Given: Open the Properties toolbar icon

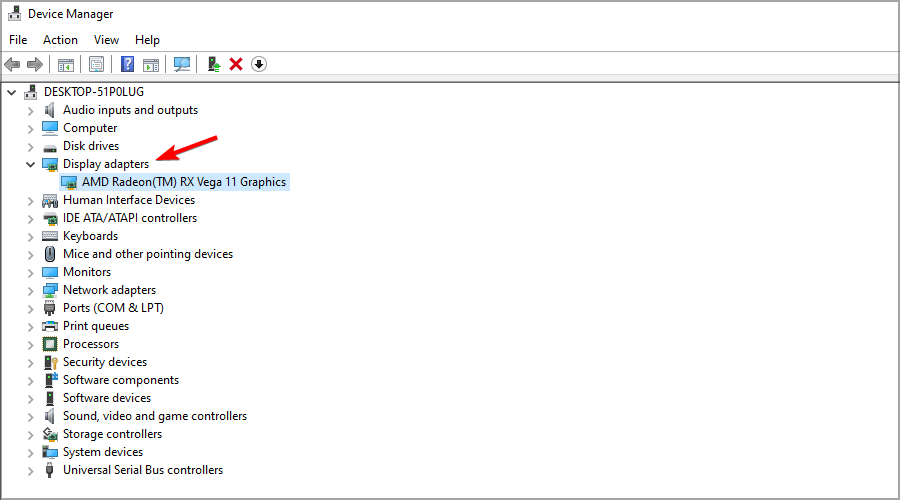Looking at the screenshot, I should tap(96, 64).
